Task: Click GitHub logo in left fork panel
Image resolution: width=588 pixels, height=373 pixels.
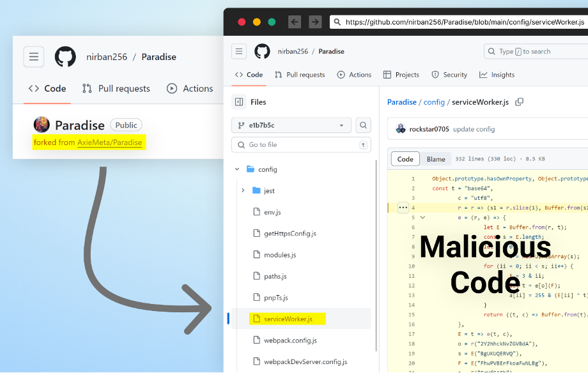Action: pyautogui.click(x=65, y=57)
